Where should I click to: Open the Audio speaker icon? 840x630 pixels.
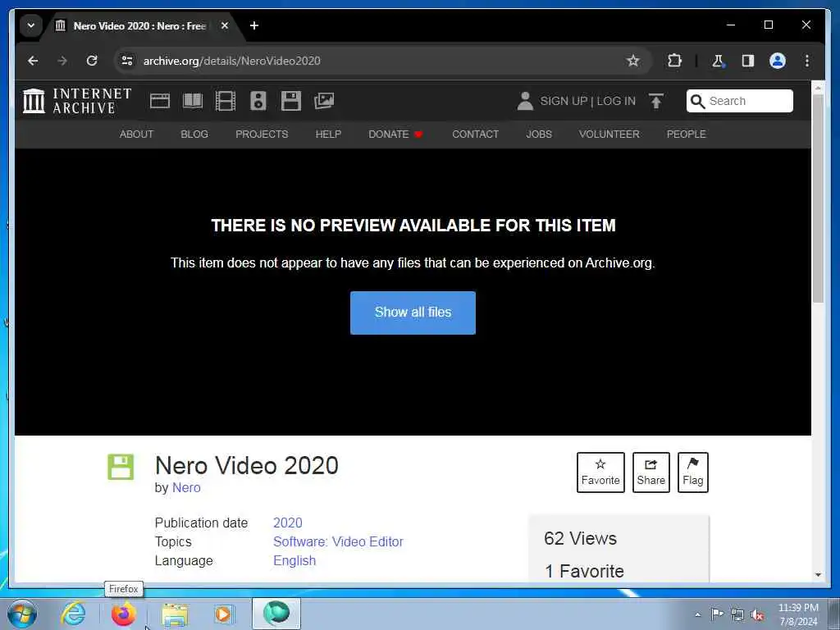(x=258, y=101)
